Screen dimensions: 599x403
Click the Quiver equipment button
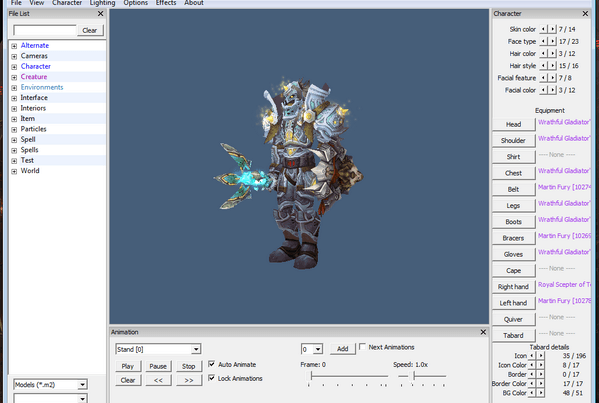point(513,319)
